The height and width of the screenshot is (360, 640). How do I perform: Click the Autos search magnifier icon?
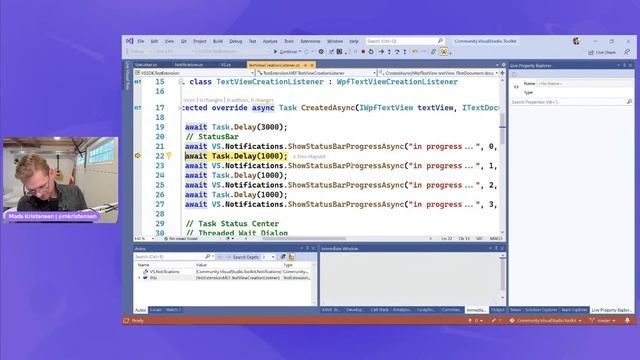point(207,256)
